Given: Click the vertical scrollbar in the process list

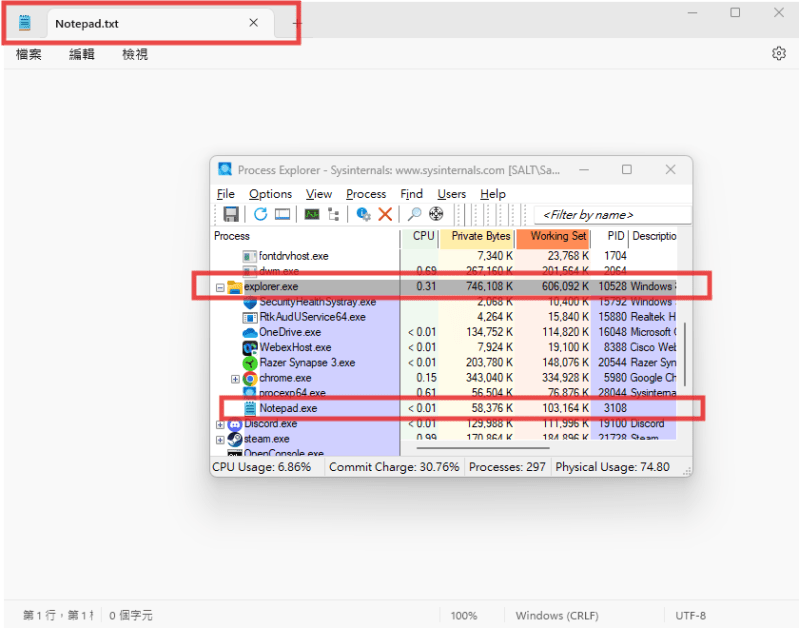Looking at the screenshot, I should (685, 354).
